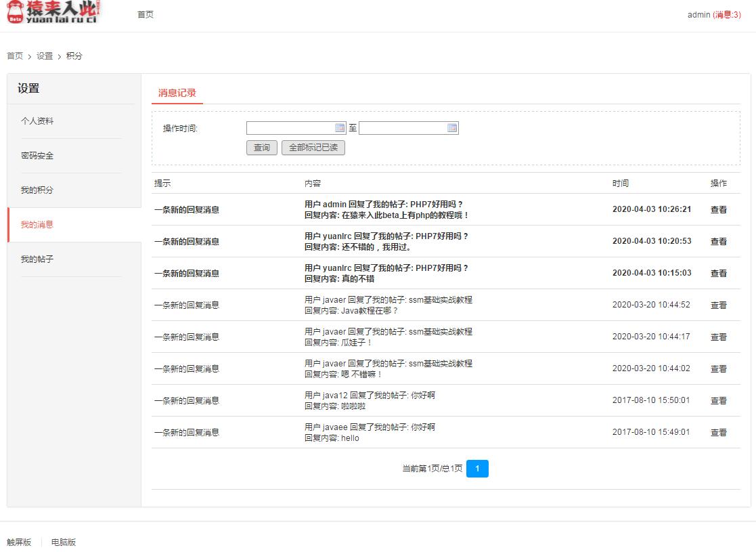Click 全部标记已读 to mark all read
Image resolution: width=756 pixels, height=552 pixels.
tap(313, 147)
